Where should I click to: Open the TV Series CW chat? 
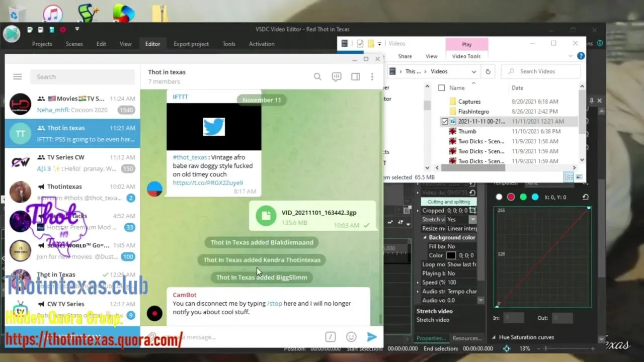point(72,162)
